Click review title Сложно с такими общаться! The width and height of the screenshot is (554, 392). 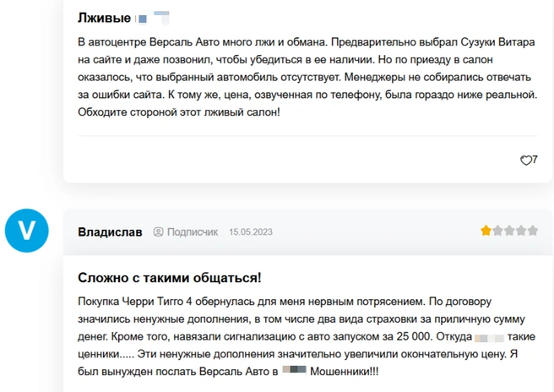click(x=170, y=278)
